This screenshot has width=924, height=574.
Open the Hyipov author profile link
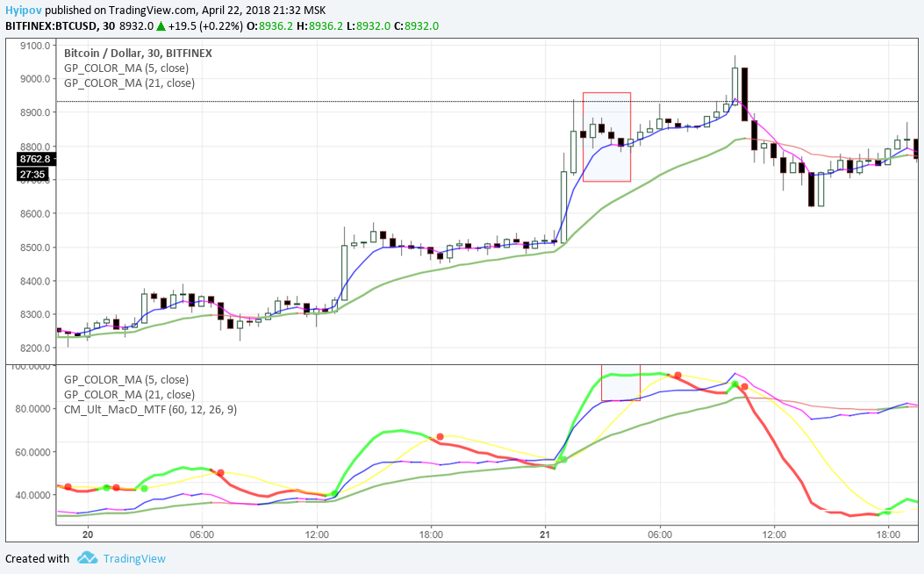pyautogui.click(x=24, y=10)
